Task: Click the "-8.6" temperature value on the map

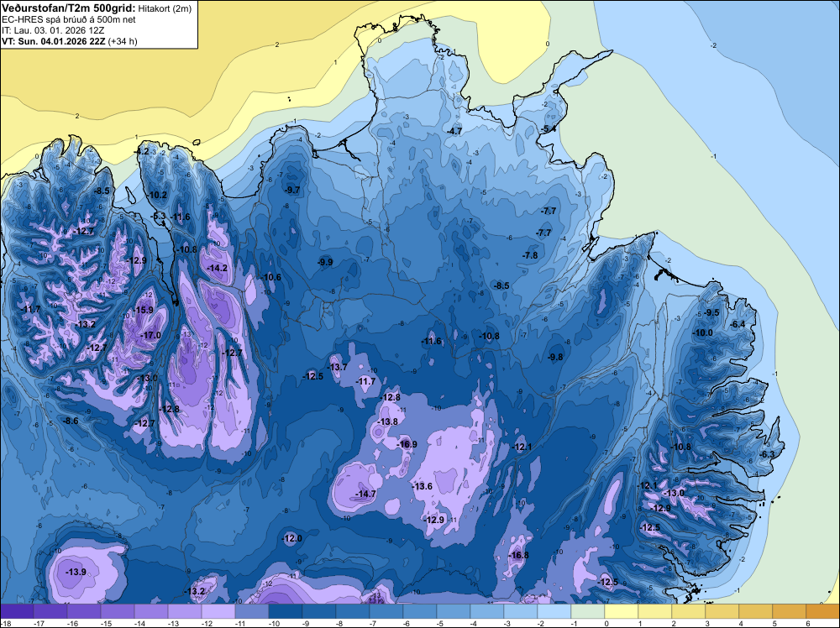Action: [71, 421]
